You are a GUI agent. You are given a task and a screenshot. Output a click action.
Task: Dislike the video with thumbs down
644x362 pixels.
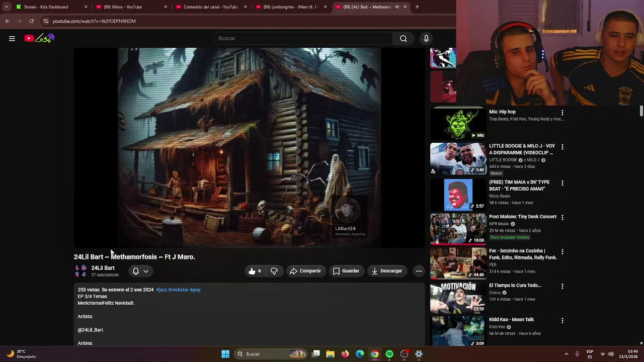(x=274, y=271)
